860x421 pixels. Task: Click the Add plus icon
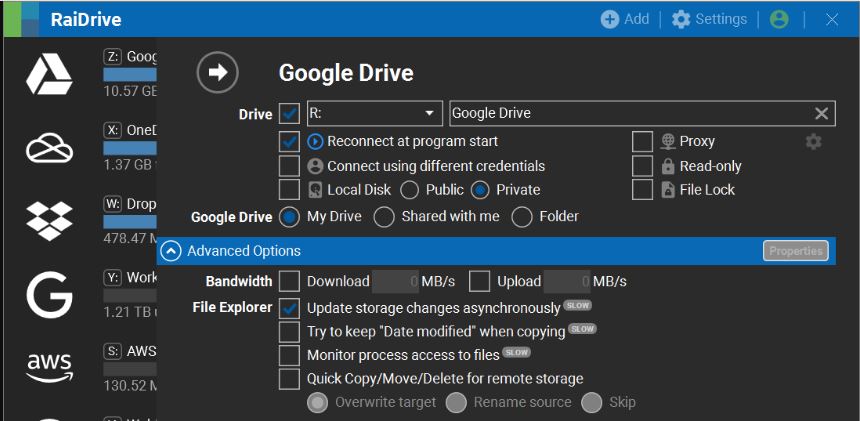[x=610, y=20]
